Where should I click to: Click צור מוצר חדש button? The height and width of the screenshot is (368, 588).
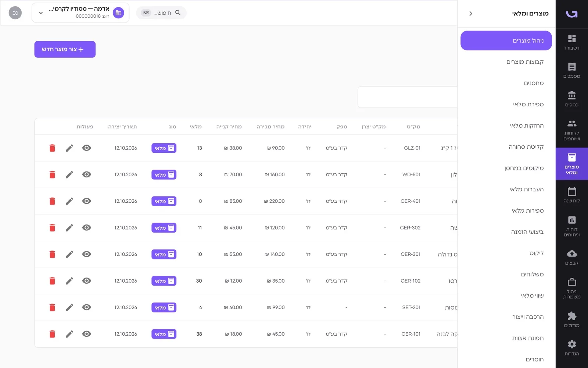65,49
